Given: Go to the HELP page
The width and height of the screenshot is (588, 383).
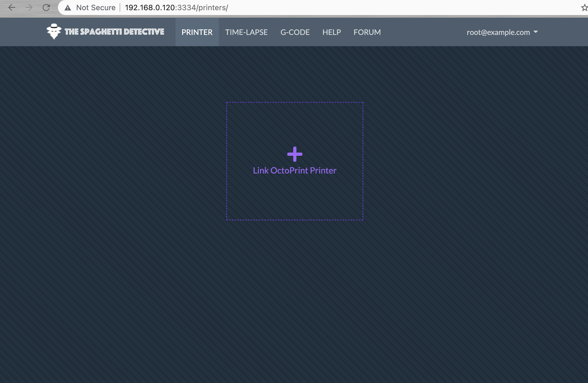Looking at the screenshot, I should pyautogui.click(x=332, y=32).
